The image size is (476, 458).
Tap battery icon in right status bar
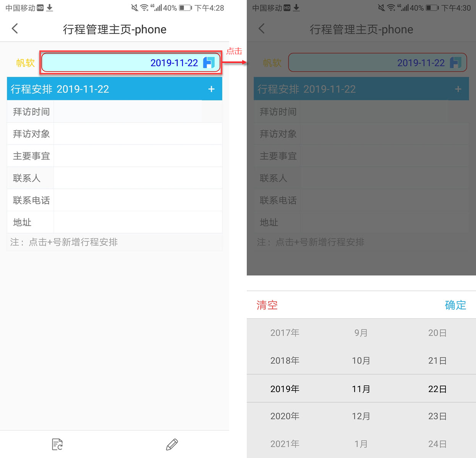[x=432, y=8]
